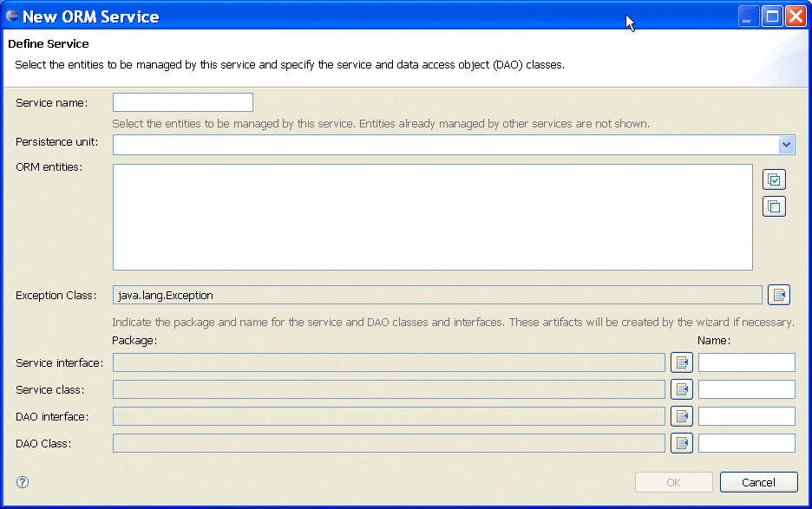Click the DAO Class package field

coord(389,443)
